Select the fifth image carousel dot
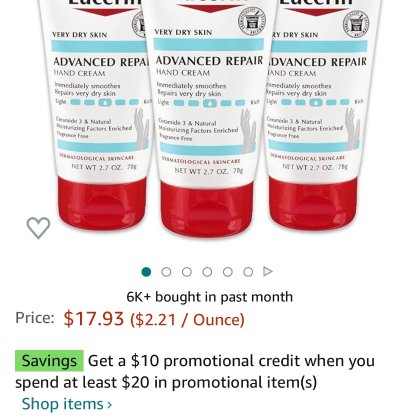420x420 pixels. 228,272
